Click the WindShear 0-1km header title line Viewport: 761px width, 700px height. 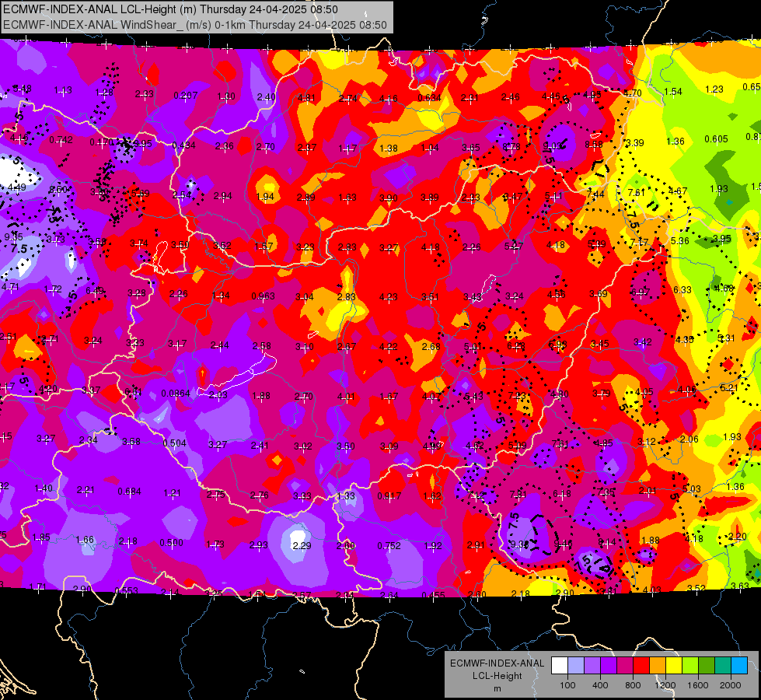click(x=195, y=25)
